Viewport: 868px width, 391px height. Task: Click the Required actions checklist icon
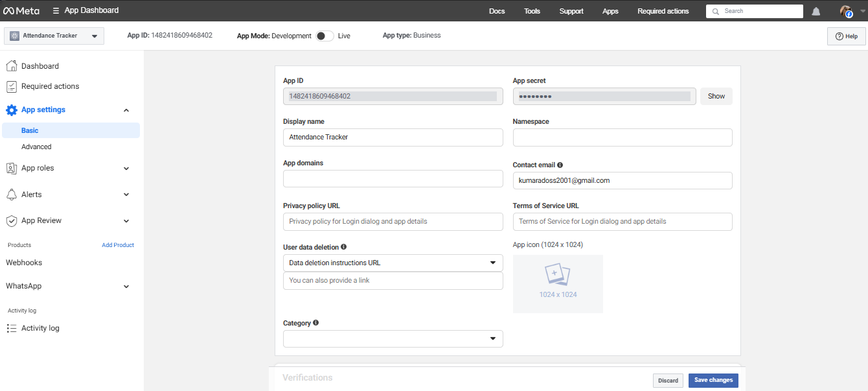pos(11,86)
